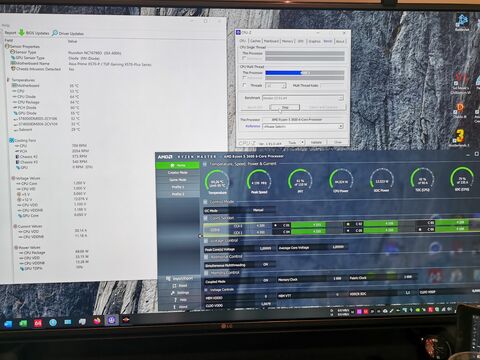The width and height of the screenshot is (480, 360).
Task: Select Game Mode in Ryzen Master sidebar
Action: [x=177, y=180]
